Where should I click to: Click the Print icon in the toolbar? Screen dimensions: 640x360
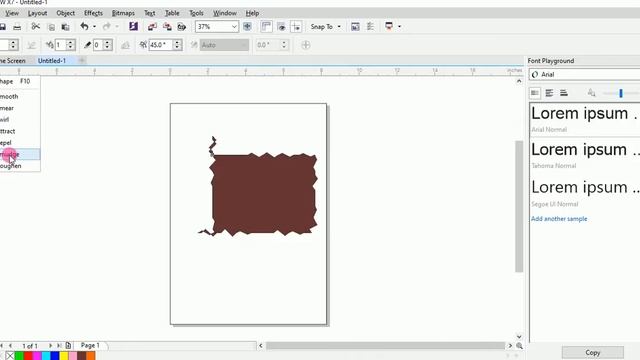[x=17, y=27]
